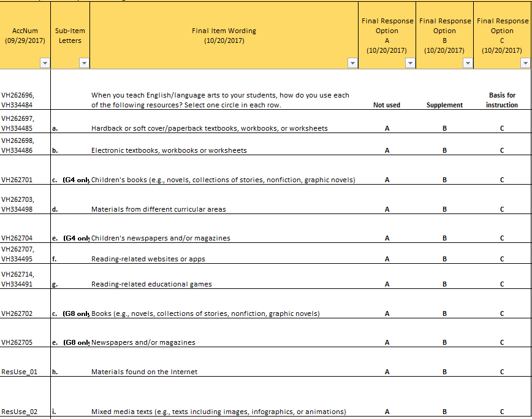Click the 'Reading-related websites or apps' cell
532x419 pixels.
(148, 259)
